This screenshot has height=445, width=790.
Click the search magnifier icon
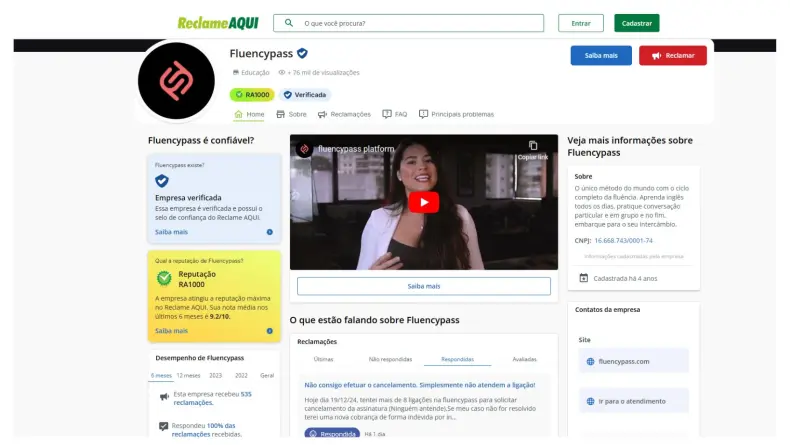[x=289, y=23]
